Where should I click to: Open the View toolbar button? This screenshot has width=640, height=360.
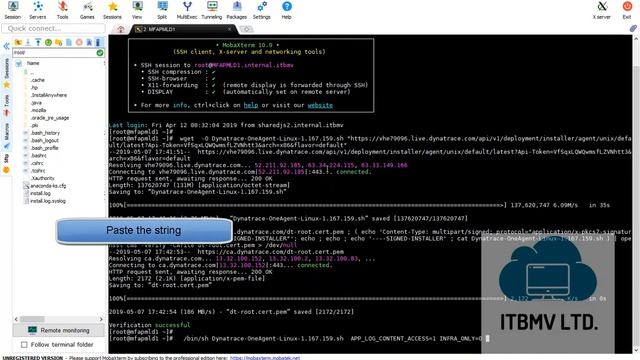tap(137, 10)
